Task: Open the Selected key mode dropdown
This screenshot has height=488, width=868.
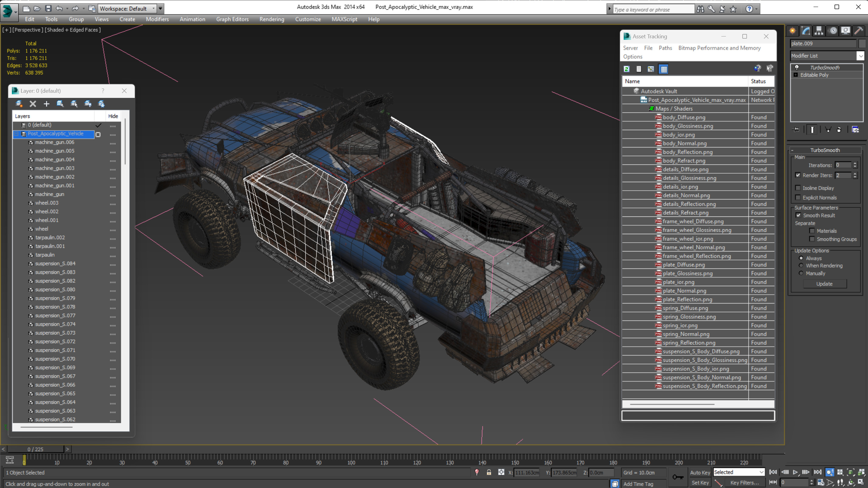Action: [739, 472]
